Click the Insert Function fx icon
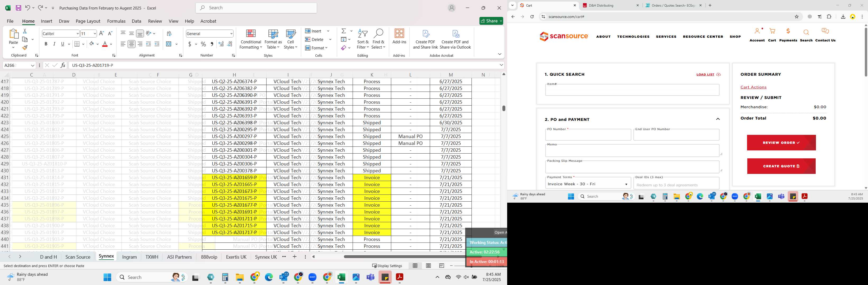 [x=63, y=65]
